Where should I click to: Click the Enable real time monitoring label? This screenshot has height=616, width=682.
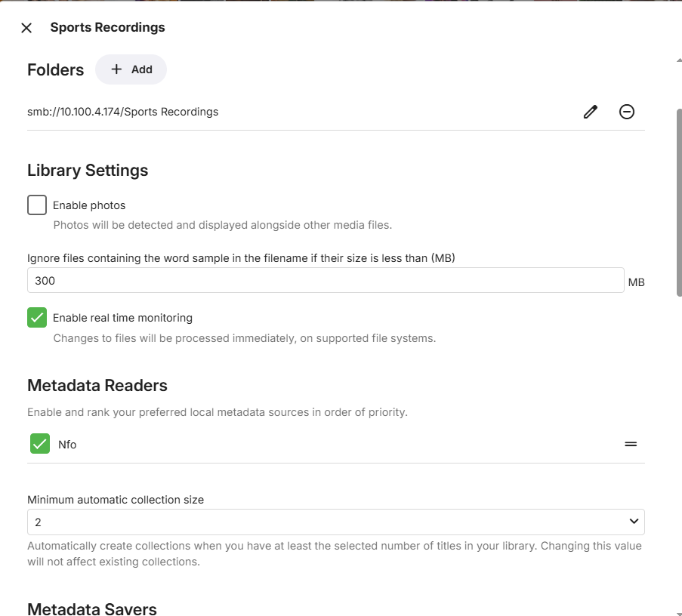pos(122,318)
